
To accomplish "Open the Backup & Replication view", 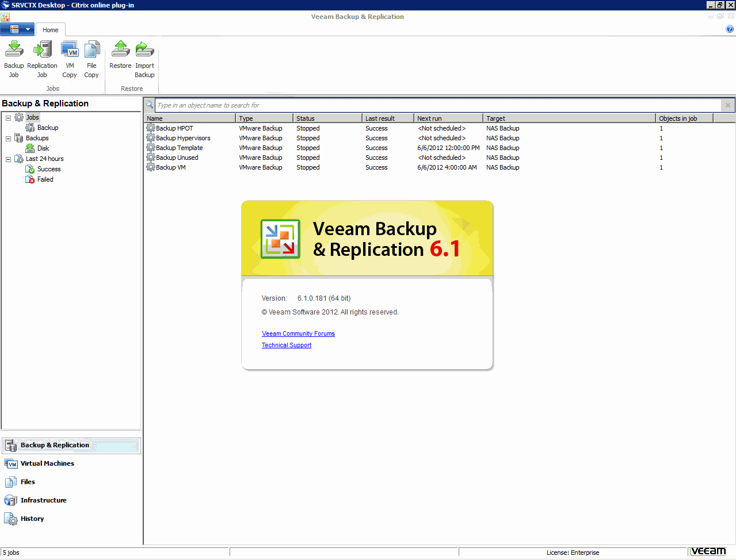I will point(71,445).
